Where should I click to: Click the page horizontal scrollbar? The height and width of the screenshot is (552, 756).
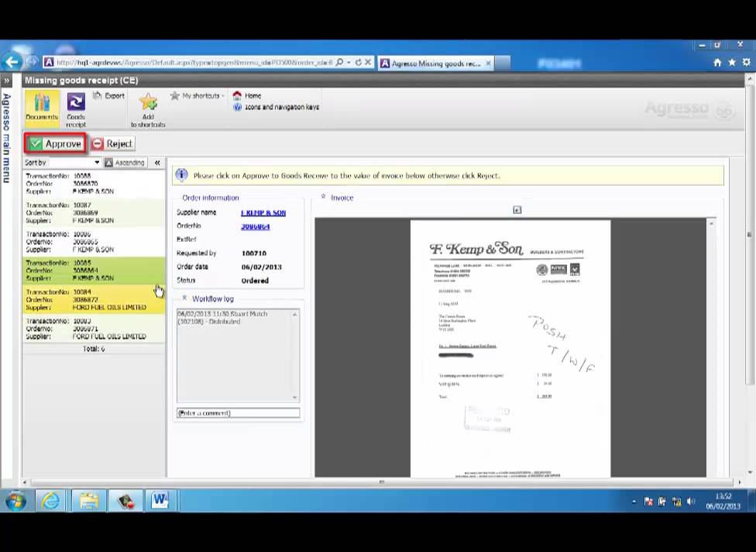[381, 482]
